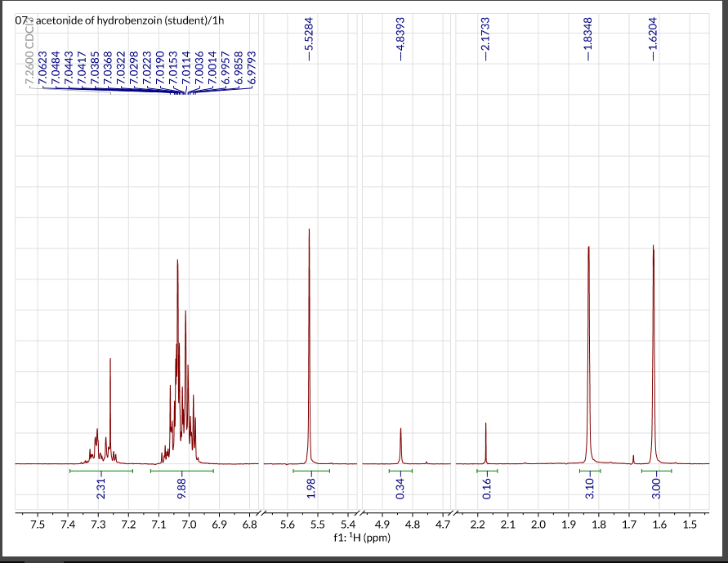Viewport: 728px width, 563px height.
Task: Select the 9.88 integral value
Action: 182,489
